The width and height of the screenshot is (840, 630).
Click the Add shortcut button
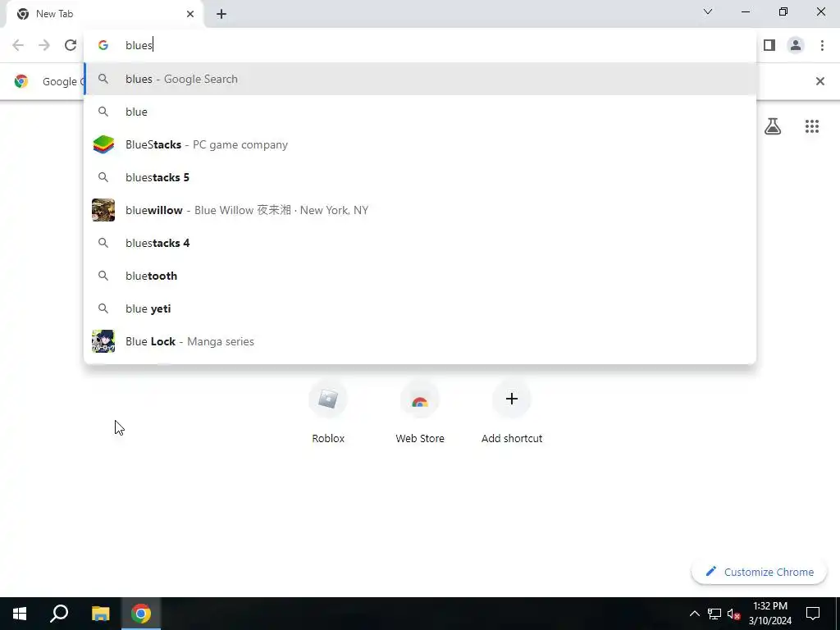pos(512,412)
